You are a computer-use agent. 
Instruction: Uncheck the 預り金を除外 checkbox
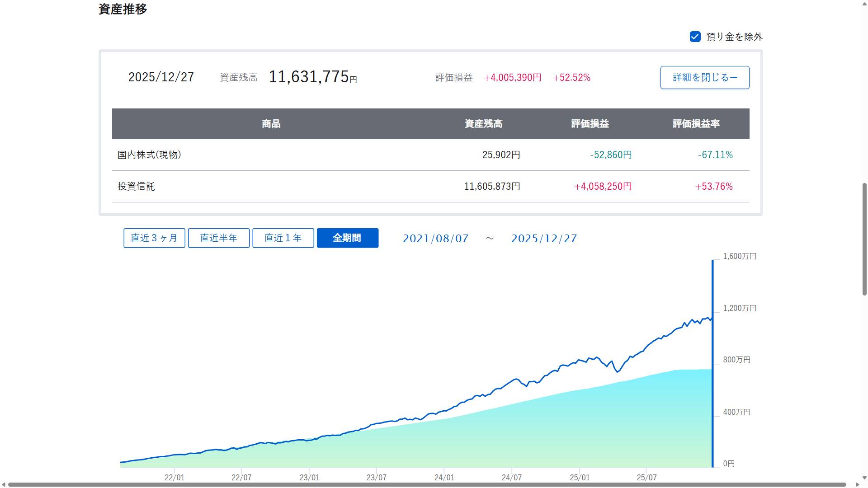pyautogui.click(x=695, y=37)
